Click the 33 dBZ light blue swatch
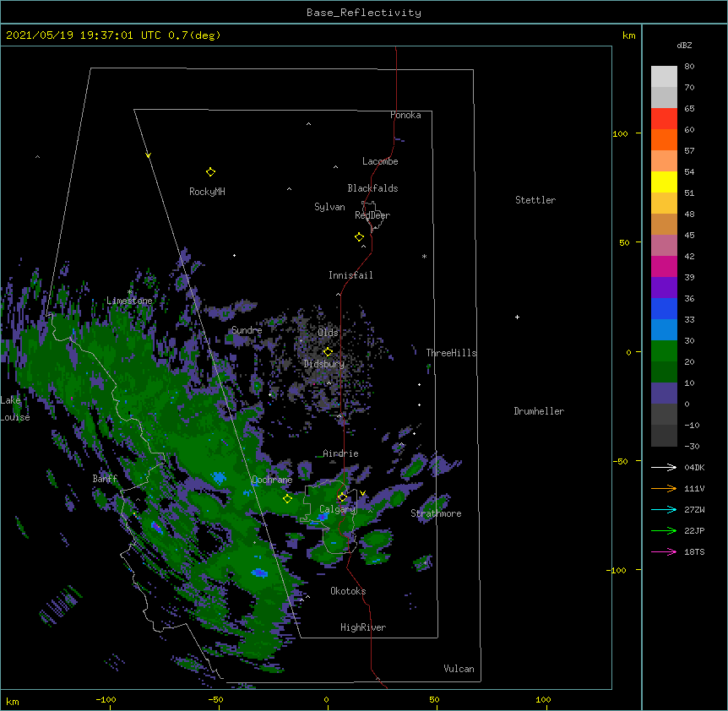The width and height of the screenshot is (728, 711). (x=664, y=329)
